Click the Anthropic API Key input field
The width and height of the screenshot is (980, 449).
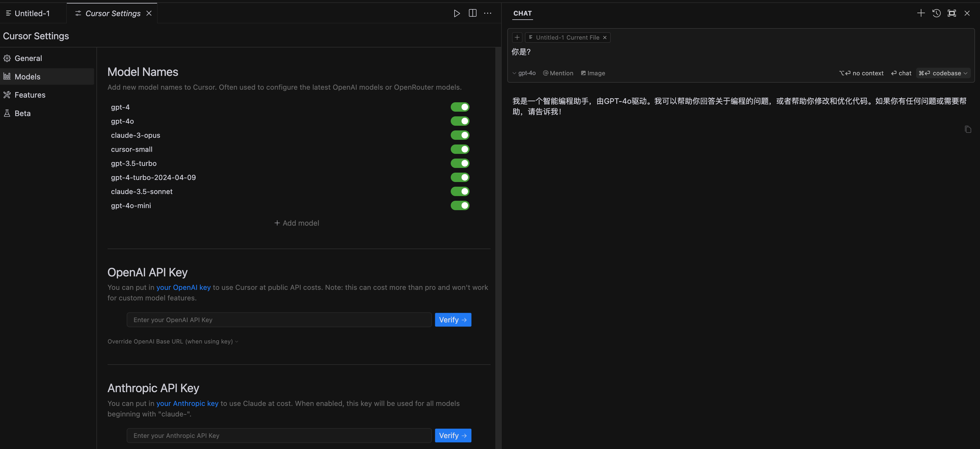point(279,435)
